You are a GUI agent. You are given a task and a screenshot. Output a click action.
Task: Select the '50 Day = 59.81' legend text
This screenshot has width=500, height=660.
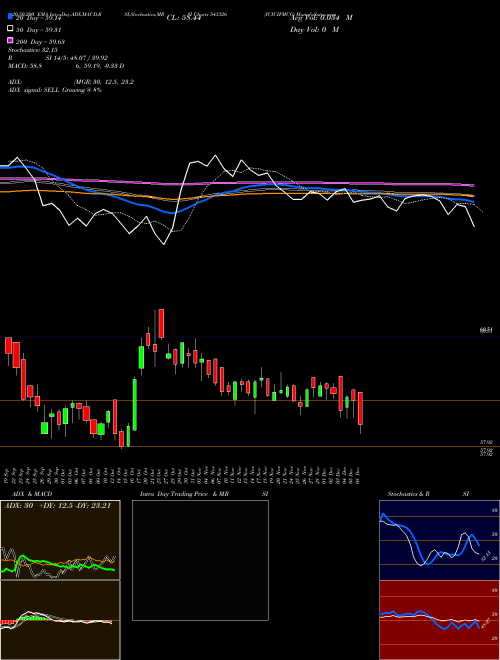point(39,29)
